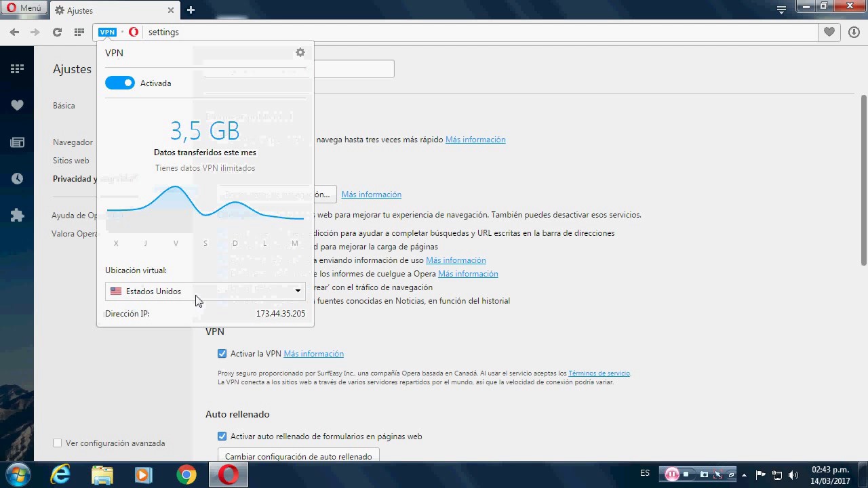Toggle the VPN Activada switch

click(120, 83)
